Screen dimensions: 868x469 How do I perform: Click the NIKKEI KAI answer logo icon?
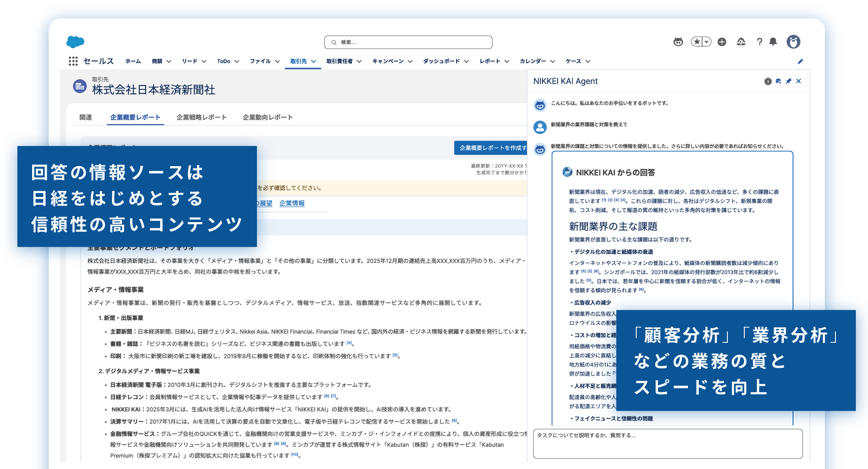[567, 172]
